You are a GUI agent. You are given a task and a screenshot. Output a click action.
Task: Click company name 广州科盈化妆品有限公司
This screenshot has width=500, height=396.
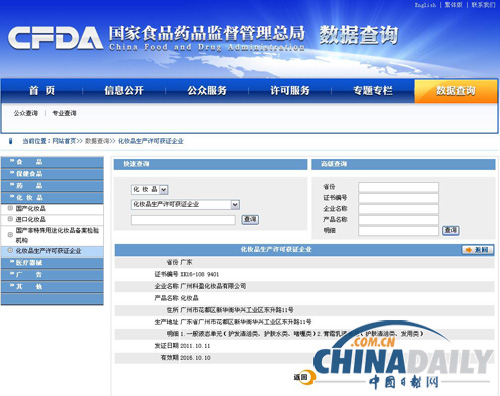tap(213, 286)
